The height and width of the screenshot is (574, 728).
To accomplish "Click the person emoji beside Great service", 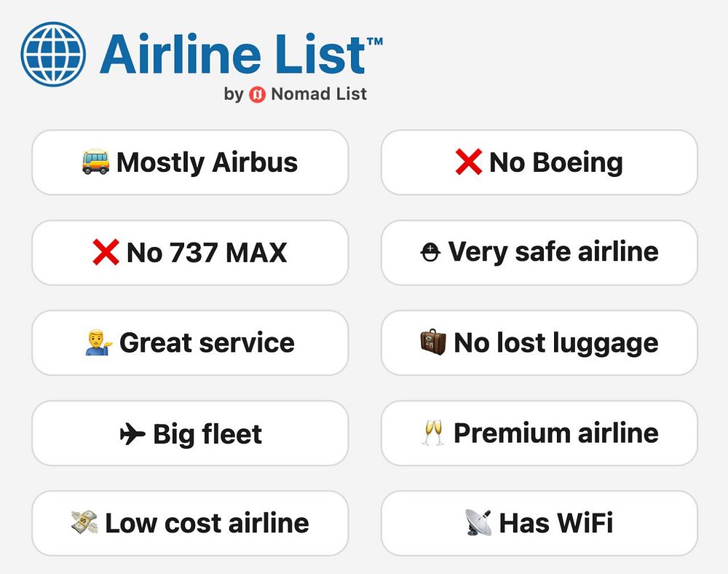I will (x=99, y=342).
